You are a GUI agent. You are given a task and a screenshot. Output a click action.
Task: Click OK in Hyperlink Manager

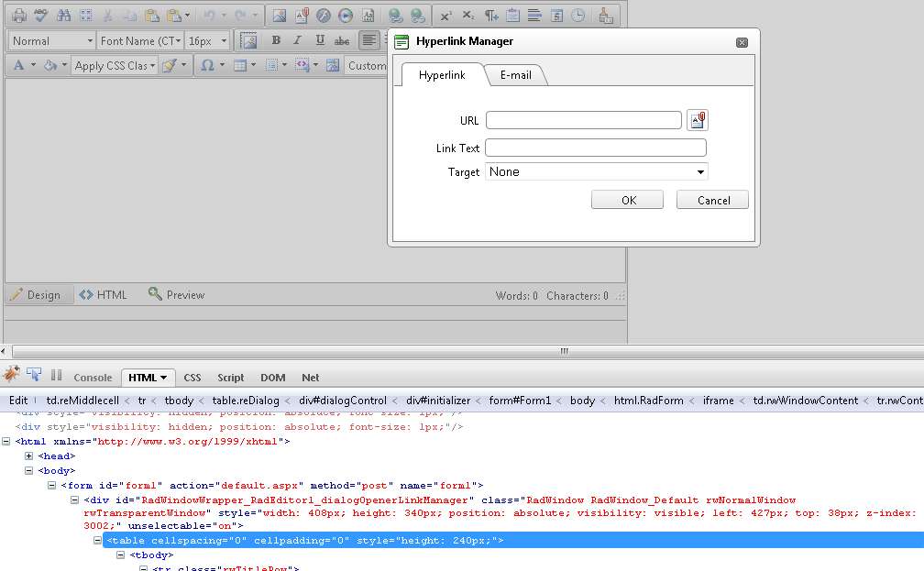click(x=628, y=200)
